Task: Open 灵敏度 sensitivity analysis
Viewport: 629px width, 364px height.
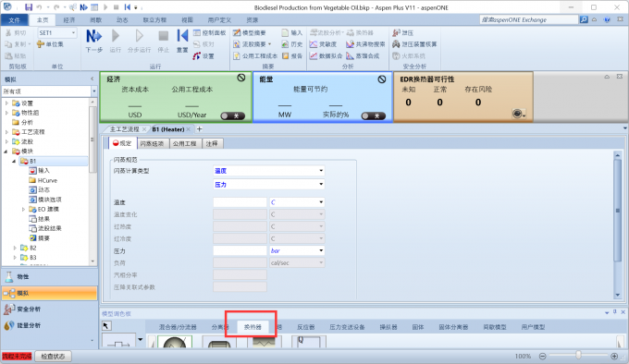Action: 324,44
